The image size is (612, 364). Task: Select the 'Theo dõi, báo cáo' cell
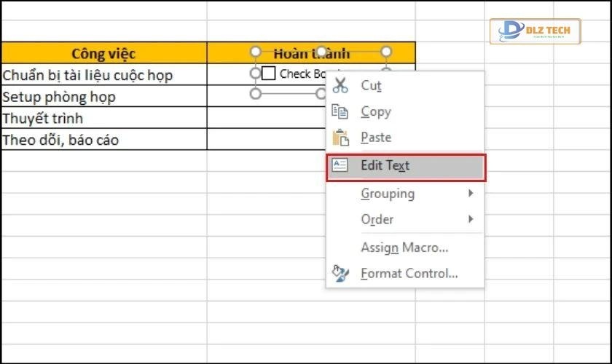pyautogui.click(x=103, y=140)
